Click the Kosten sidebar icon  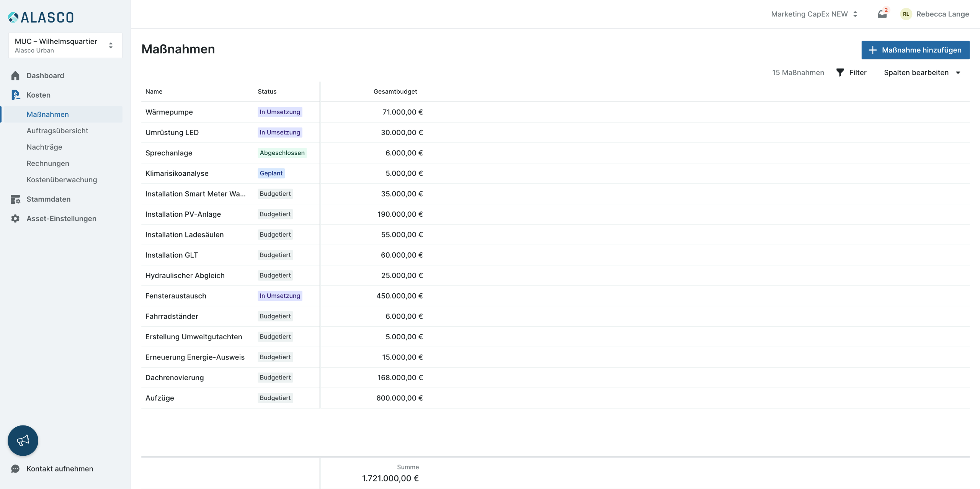[15, 95]
